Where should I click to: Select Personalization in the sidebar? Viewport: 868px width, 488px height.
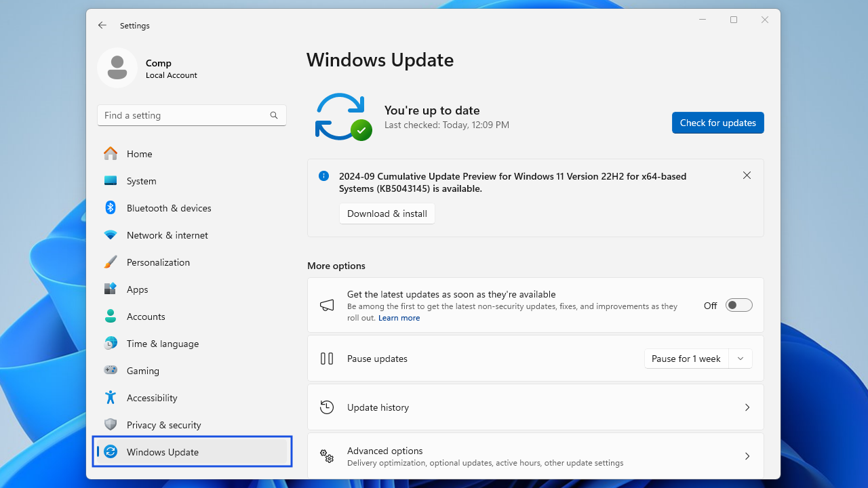[x=192, y=262]
